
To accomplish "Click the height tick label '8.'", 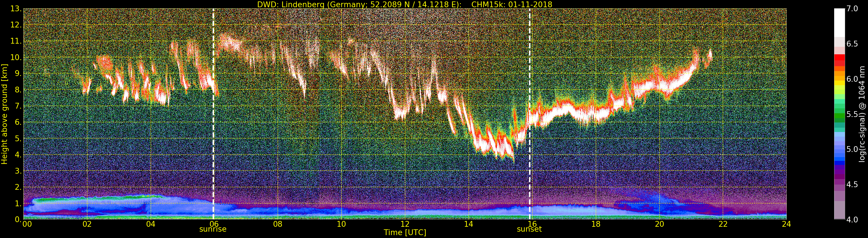I will (x=18, y=90).
